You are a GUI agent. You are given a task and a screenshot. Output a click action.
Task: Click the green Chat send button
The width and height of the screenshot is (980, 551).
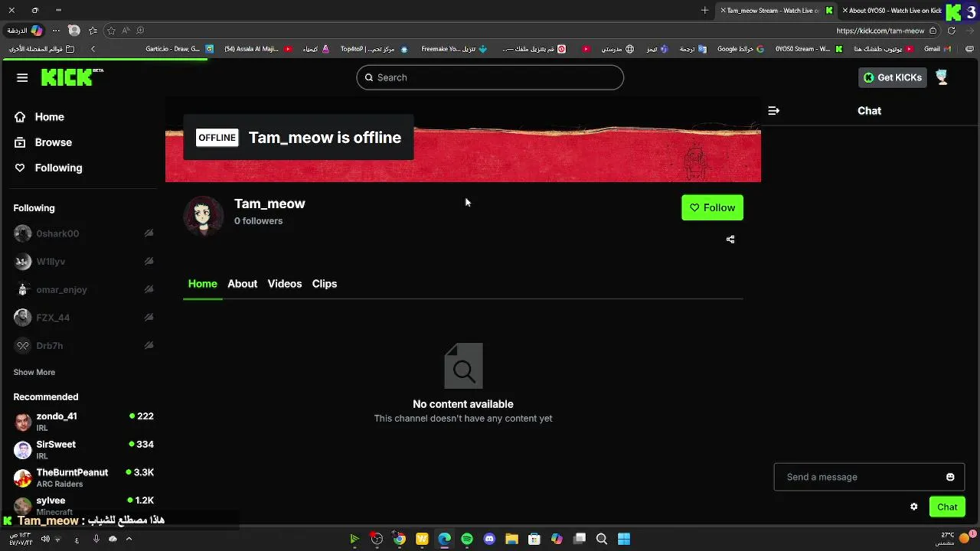(x=947, y=507)
